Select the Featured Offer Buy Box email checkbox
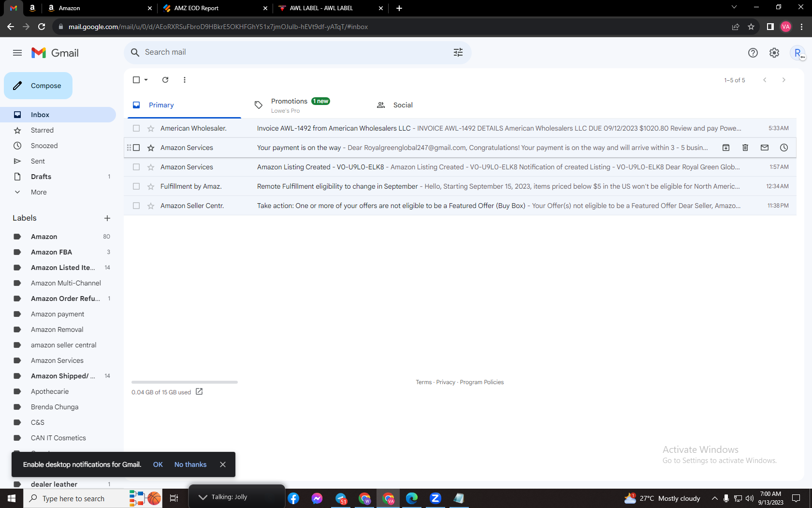 click(x=136, y=206)
